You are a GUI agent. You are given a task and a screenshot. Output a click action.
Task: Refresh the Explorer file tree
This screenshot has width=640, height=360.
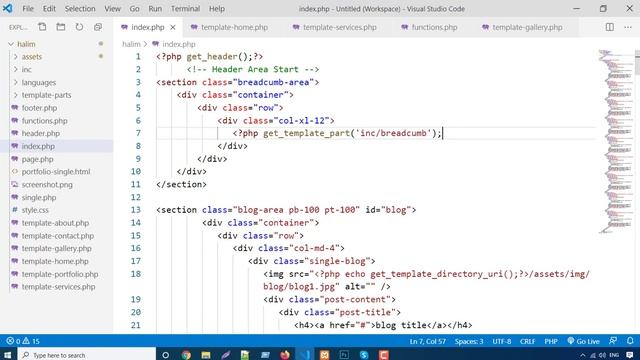pos(79,27)
